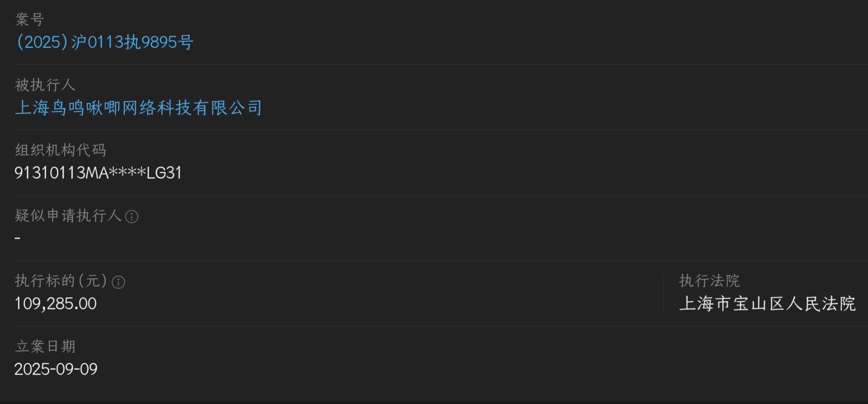This screenshot has width=868, height=404.
Task: Select the 案号 field label
Action: point(29,19)
